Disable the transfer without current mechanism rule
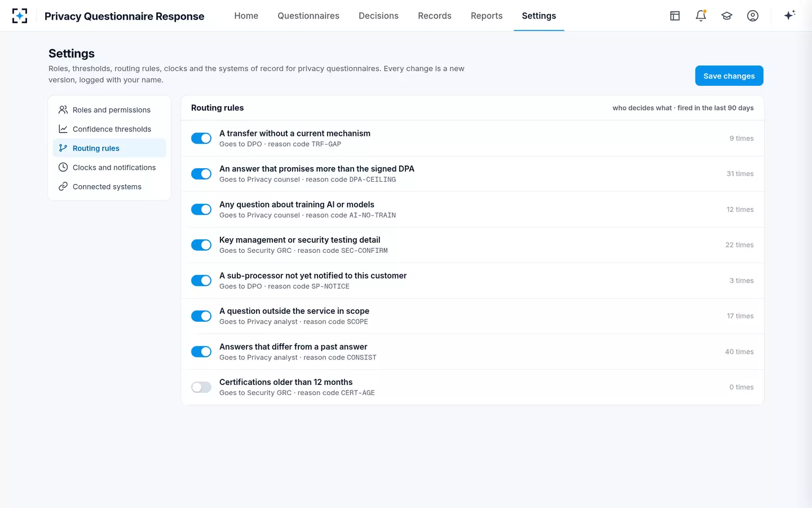The image size is (812, 508). click(201, 138)
